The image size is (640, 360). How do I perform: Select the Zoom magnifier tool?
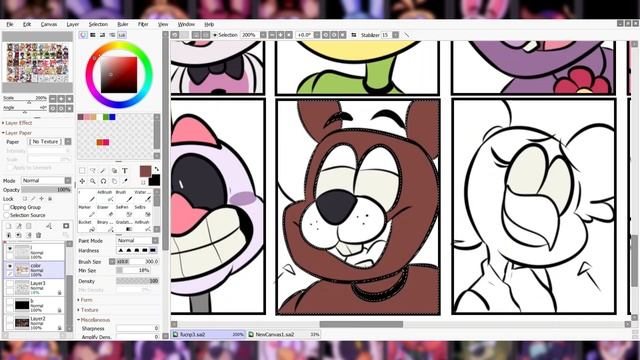(93, 181)
